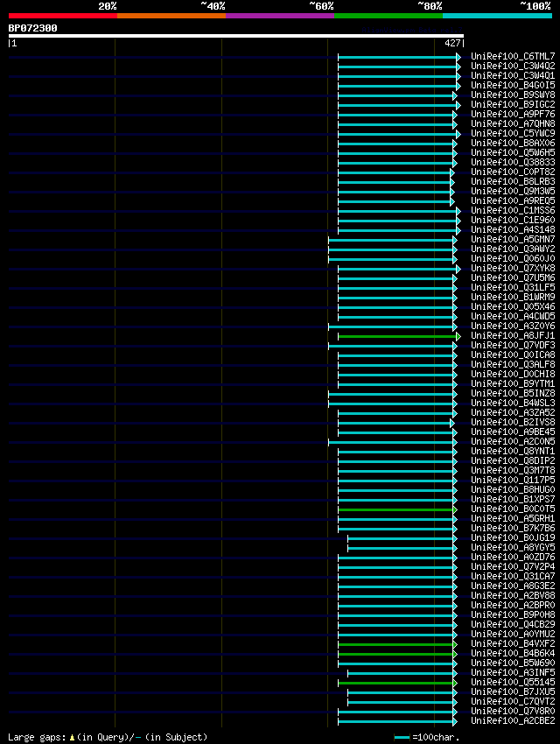The width and height of the screenshot is (560, 744).
Task: Select the UniRef100_B9YTM1 label
Action: [x=513, y=384]
